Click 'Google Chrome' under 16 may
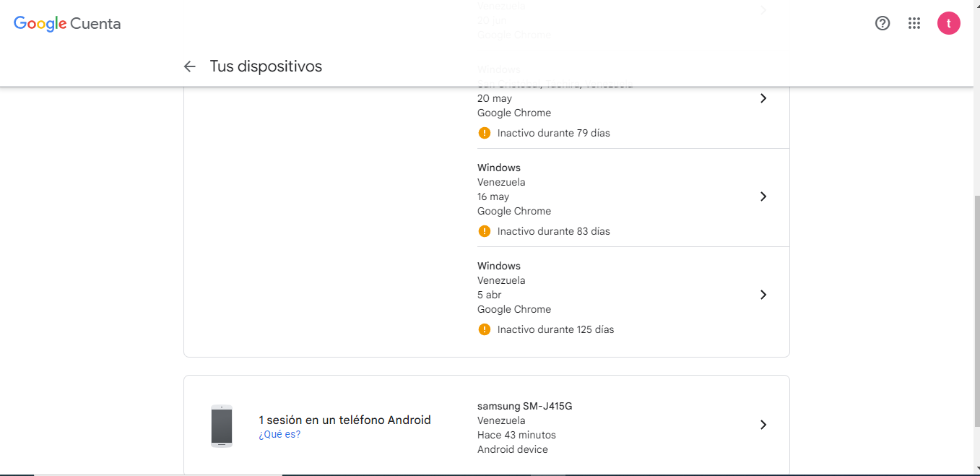The image size is (980, 476). click(514, 211)
